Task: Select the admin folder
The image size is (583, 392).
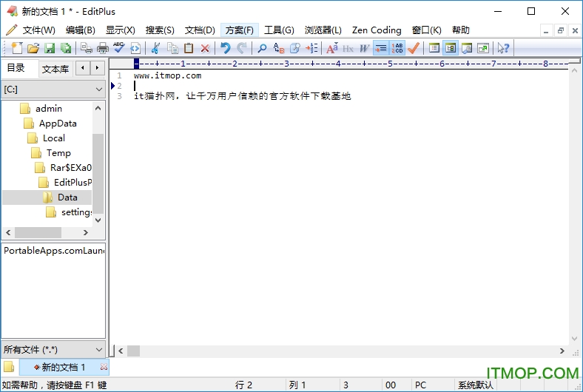Action: click(48, 109)
